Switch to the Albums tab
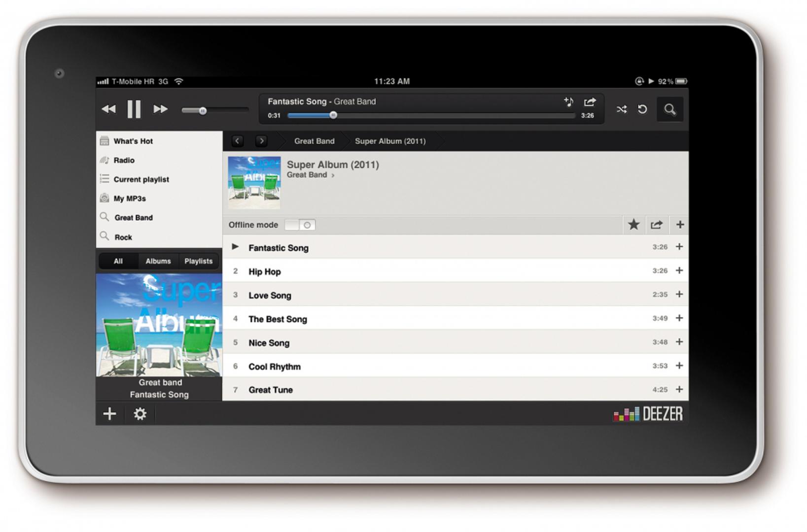The image size is (807, 532). click(158, 261)
